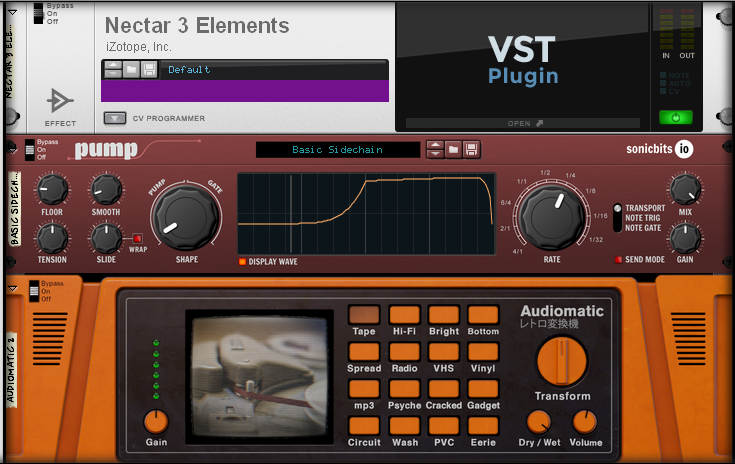Switch the Audiomatic Bypass/On/Off selector

(x=34, y=291)
